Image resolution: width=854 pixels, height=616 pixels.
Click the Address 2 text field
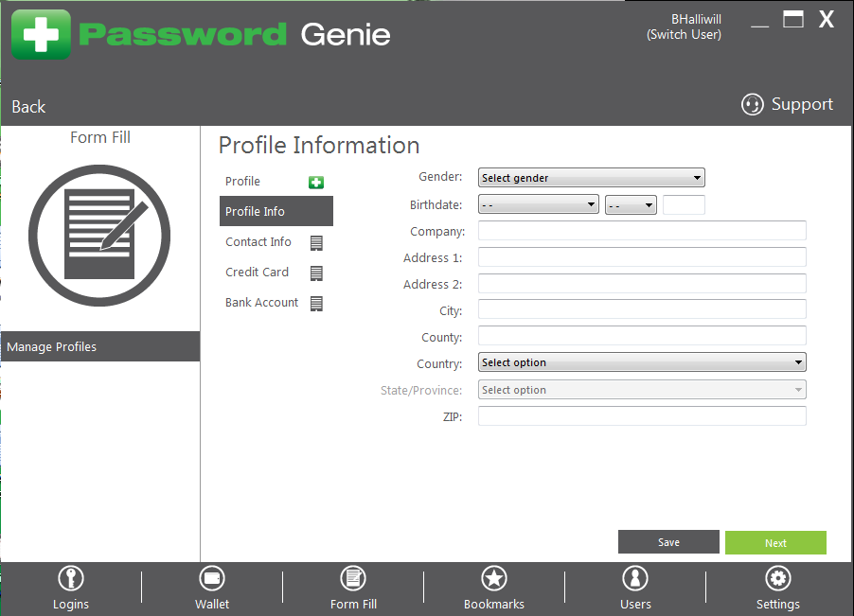[x=642, y=284]
